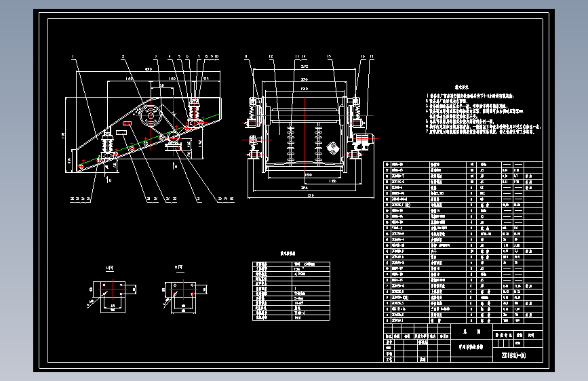Click the left hanging insulator string in the front view

coord(291,144)
